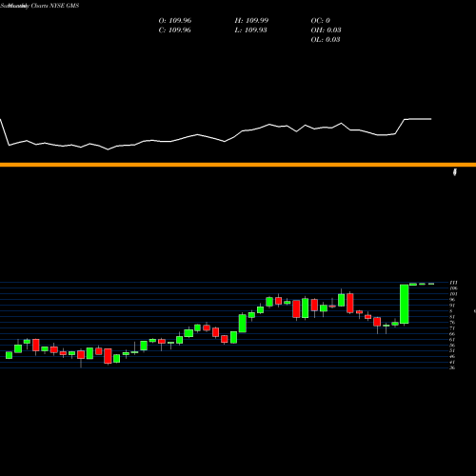Viewport: 476px width, 476px height.
Task: Click the 101 price axis label
Action: click(453, 294)
